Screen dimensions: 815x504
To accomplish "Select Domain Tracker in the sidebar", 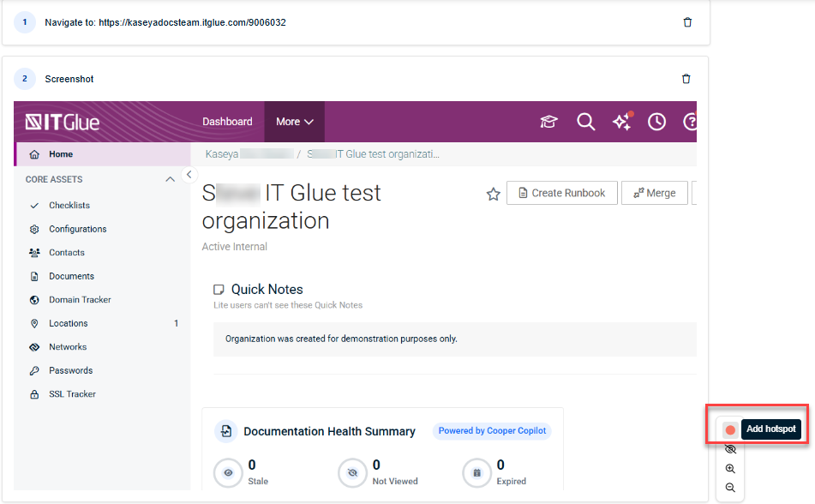I will point(80,300).
